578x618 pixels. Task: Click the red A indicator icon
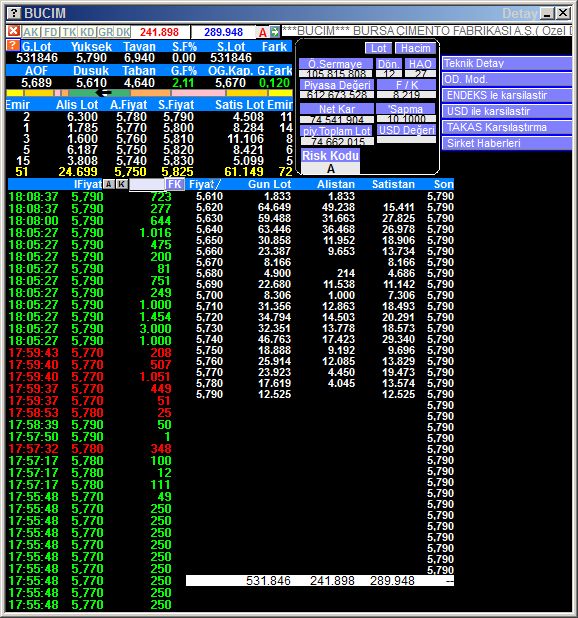click(263, 32)
